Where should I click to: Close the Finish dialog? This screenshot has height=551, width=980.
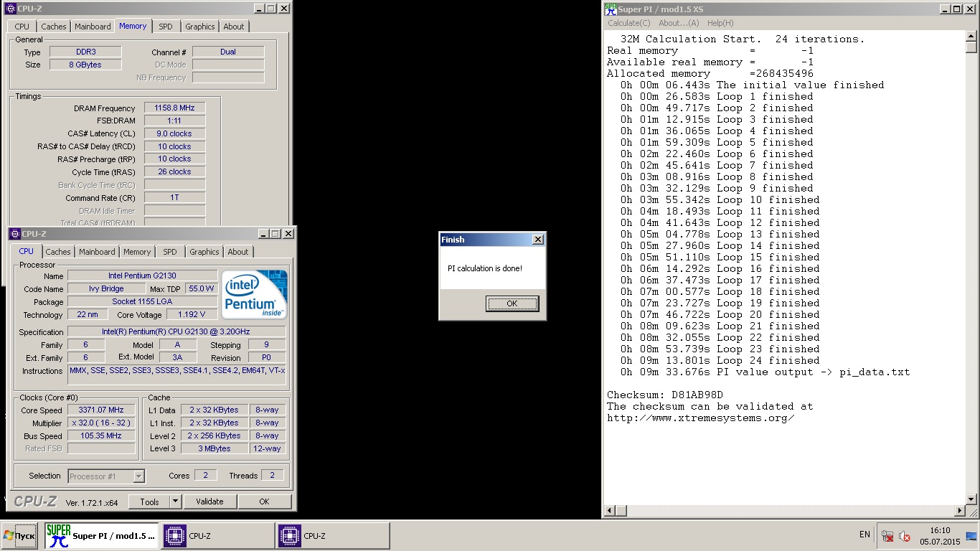tap(538, 240)
